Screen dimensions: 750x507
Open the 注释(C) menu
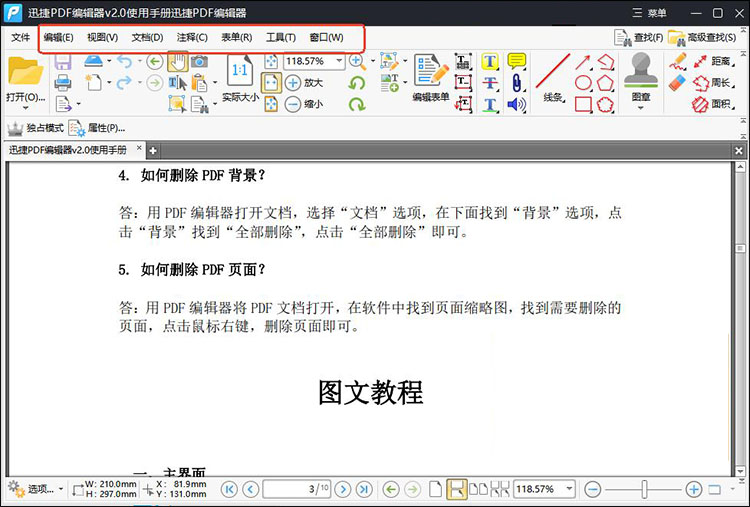click(x=192, y=37)
